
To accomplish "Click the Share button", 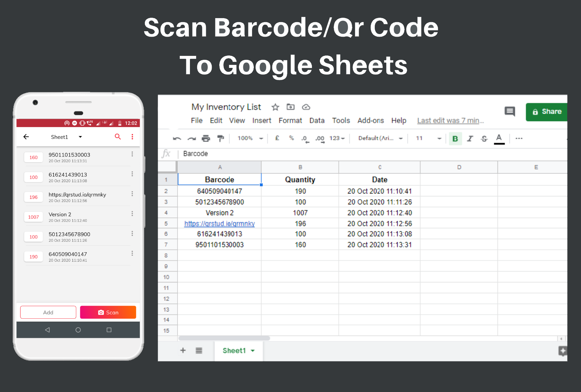I will pos(546,112).
